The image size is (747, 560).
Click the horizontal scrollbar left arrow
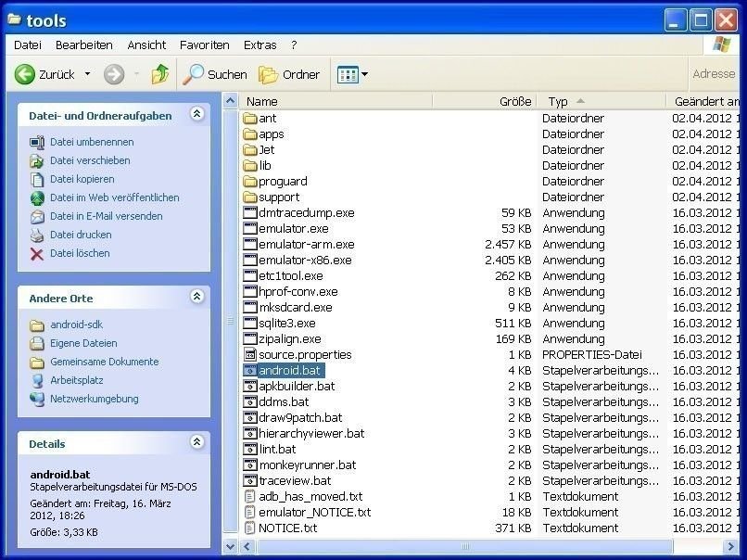pyautogui.click(x=247, y=546)
